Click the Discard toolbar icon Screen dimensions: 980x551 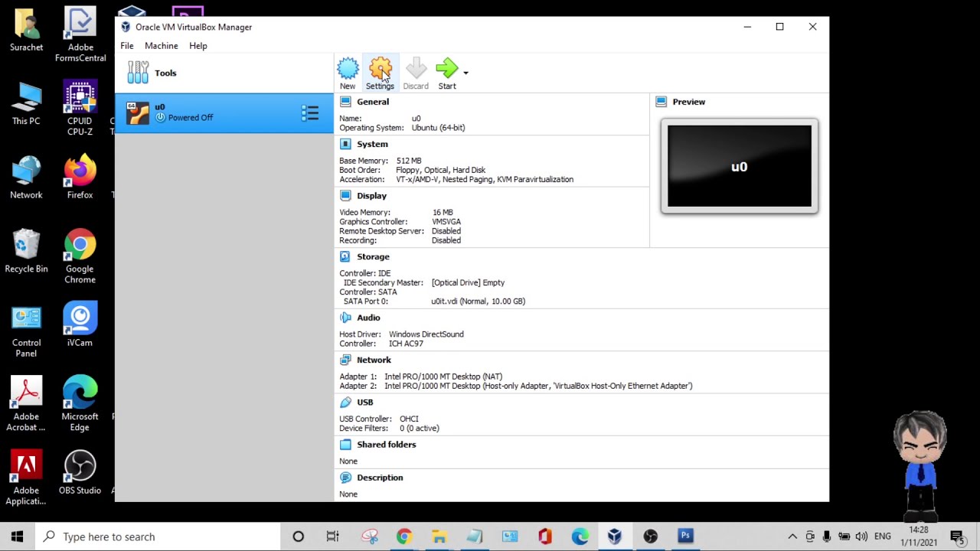pos(416,73)
